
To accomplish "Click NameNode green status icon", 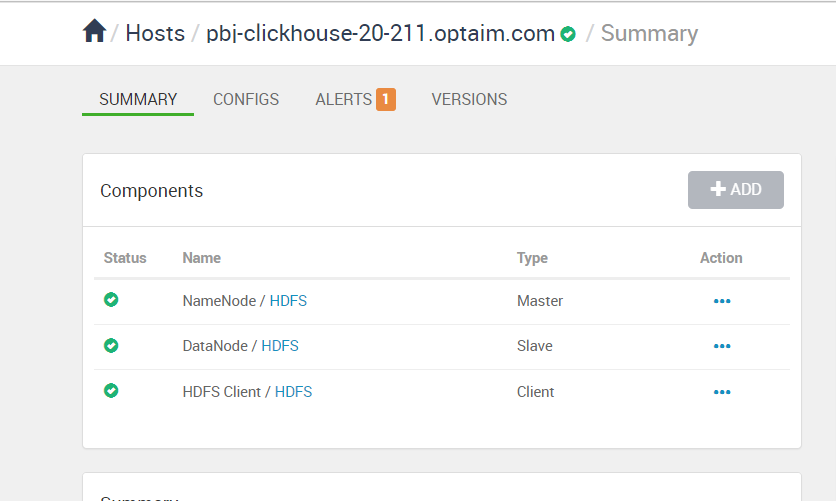I will [x=111, y=300].
